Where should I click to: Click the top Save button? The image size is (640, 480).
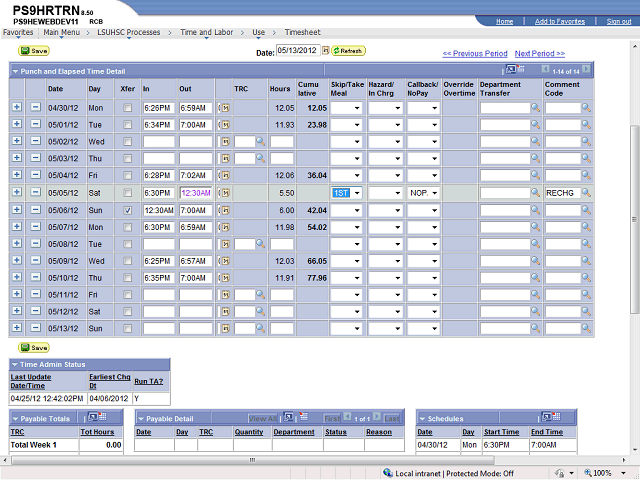pos(33,50)
